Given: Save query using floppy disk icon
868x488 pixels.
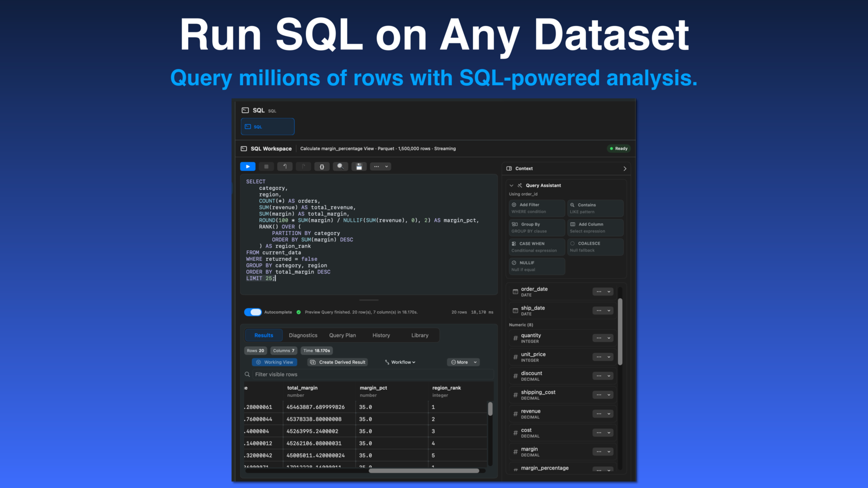Looking at the screenshot, I should (359, 166).
